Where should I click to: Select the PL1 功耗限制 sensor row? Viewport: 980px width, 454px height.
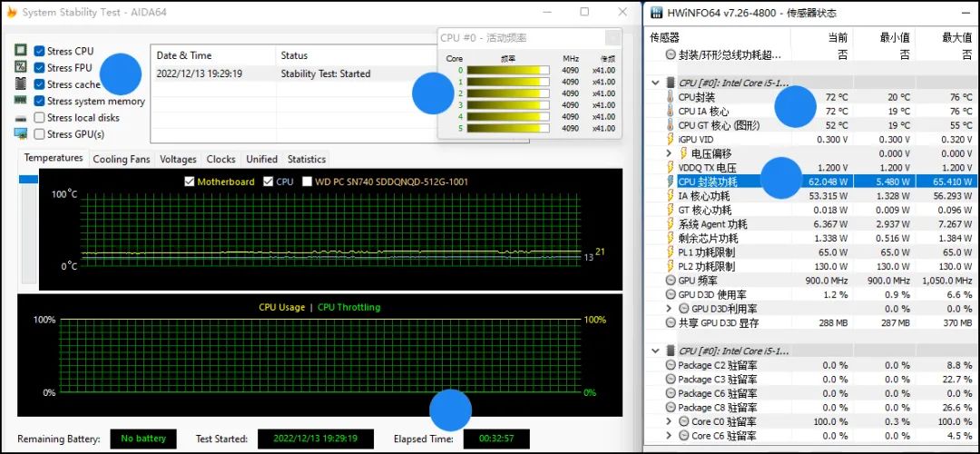[706, 252]
